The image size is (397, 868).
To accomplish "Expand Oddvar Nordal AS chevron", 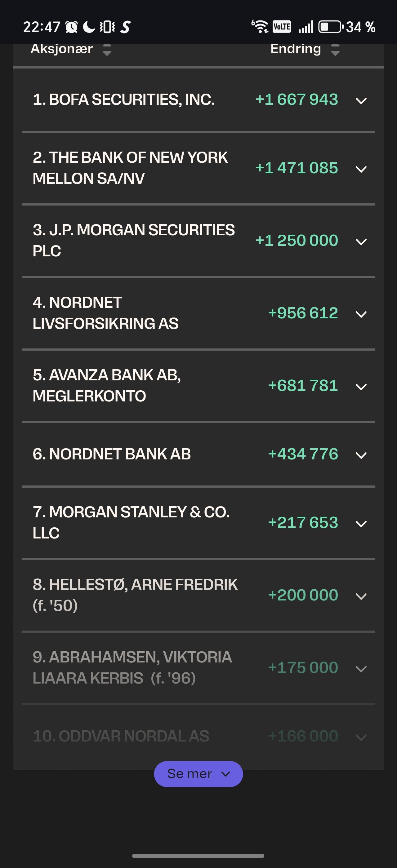I will pos(361,737).
